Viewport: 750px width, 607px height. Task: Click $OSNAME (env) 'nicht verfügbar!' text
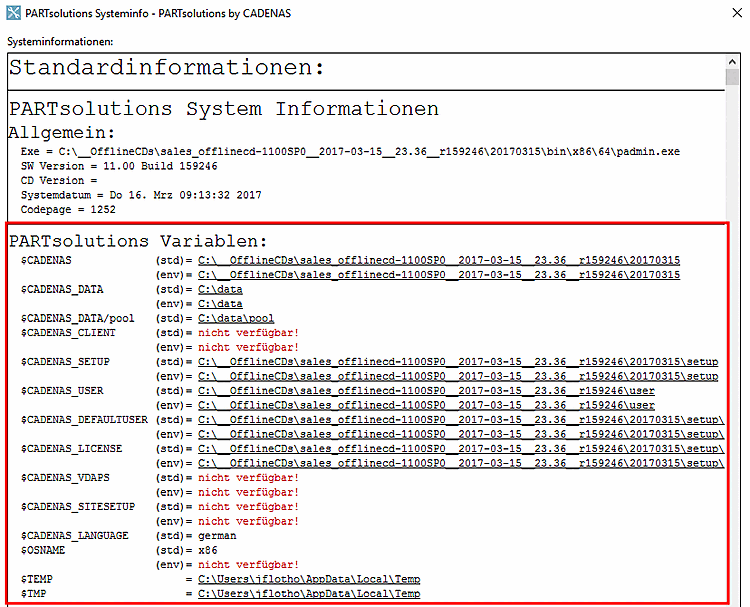coord(248,564)
